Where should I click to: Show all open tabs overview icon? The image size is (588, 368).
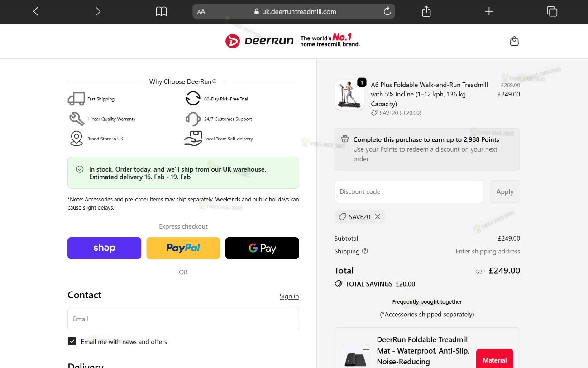pos(552,11)
